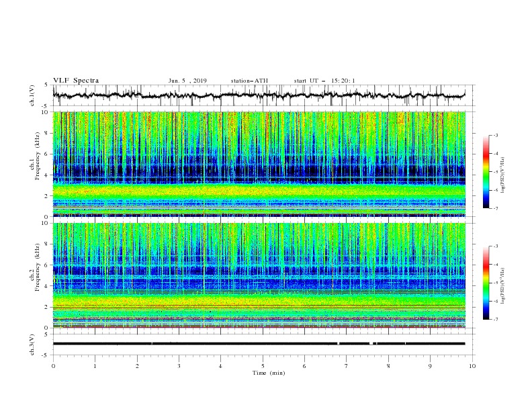Click the "7" tick on Time axis
This screenshot has height=411, width=532.
pyautogui.click(x=347, y=366)
